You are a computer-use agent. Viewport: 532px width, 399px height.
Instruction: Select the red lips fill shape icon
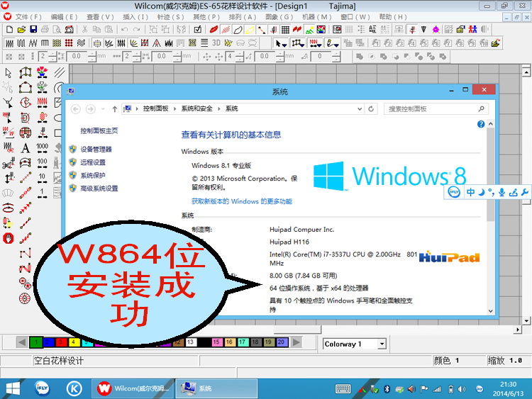tap(214, 30)
